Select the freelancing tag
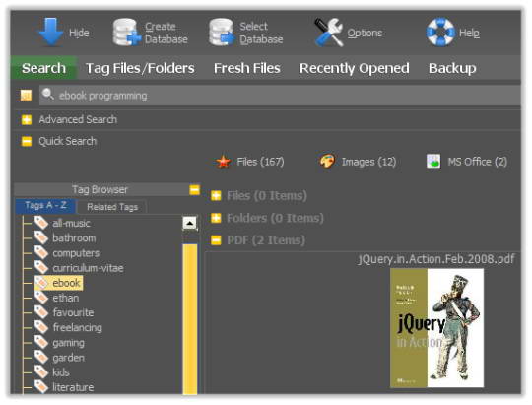This screenshot has height=405, width=532. pos(78,327)
